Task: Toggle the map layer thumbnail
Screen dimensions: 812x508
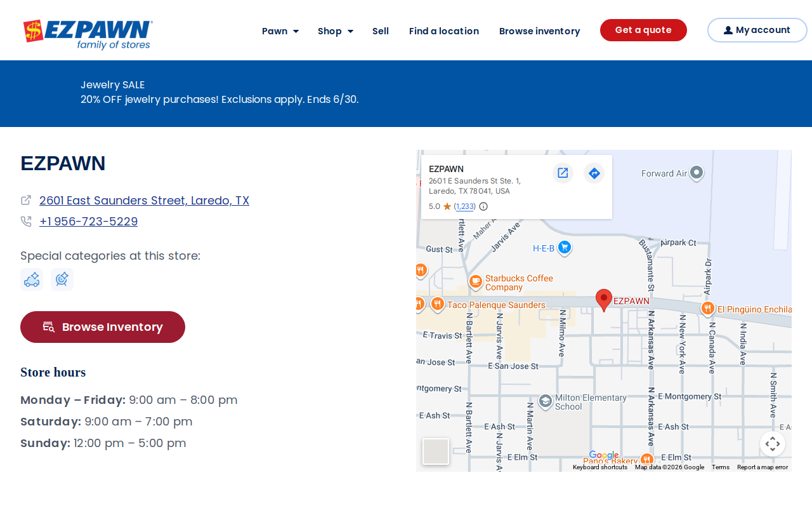Action: click(x=436, y=451)
